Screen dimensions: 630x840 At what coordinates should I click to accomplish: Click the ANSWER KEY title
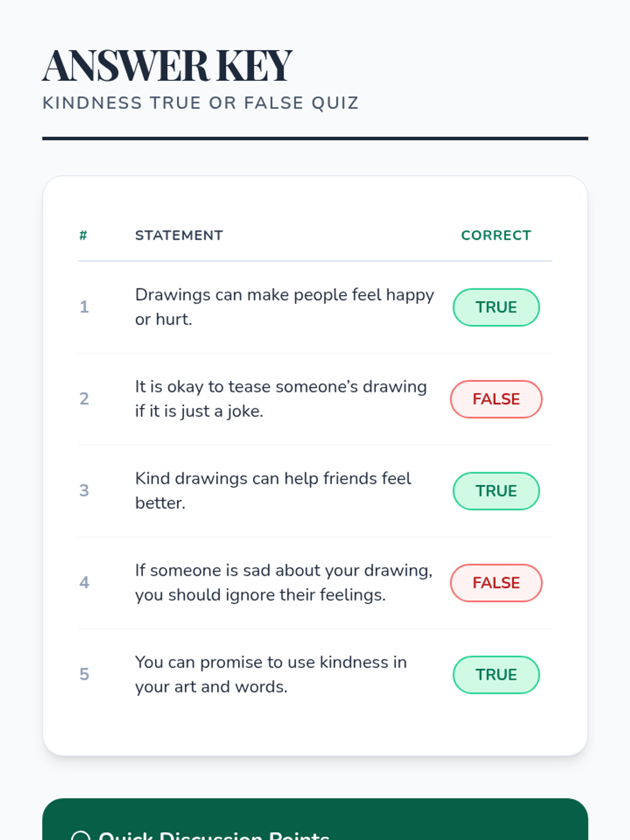167,66
